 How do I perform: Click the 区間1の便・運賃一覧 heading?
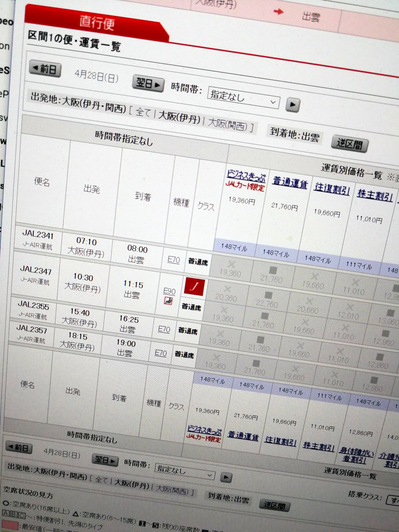[x=74, y=41]
